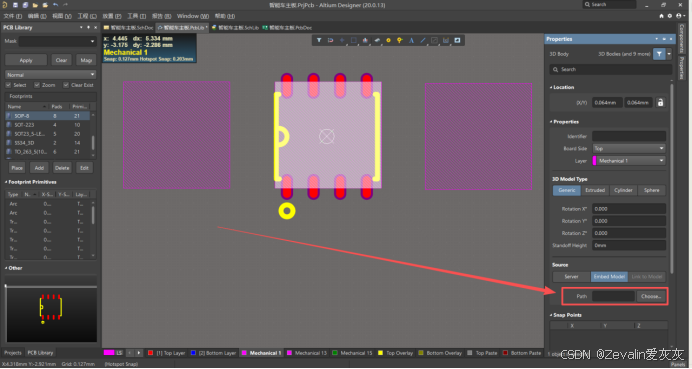
Task: Open the dropdown arrow next to the filter funnel
Action: point(669,54)
